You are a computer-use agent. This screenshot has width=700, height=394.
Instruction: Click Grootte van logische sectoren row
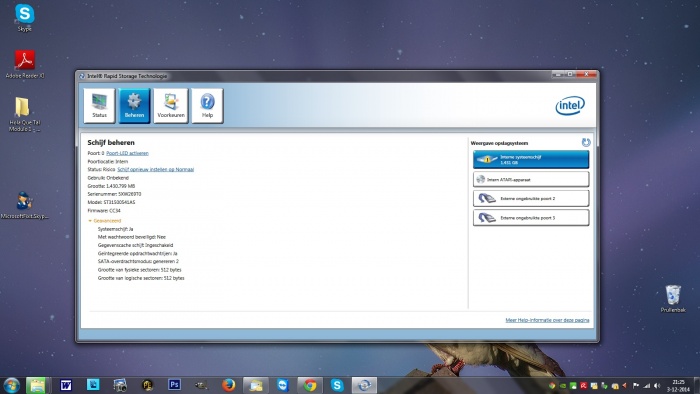coord(141,278)
